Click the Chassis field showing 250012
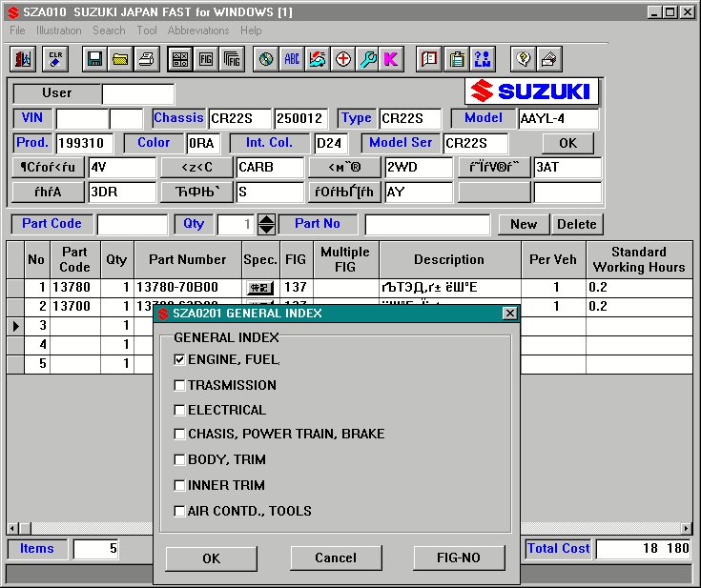 coord(300,119)
